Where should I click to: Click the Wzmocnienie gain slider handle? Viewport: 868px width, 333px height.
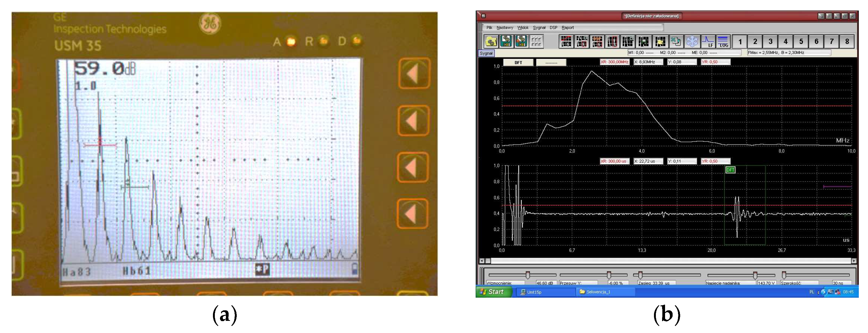coord(528,275)
